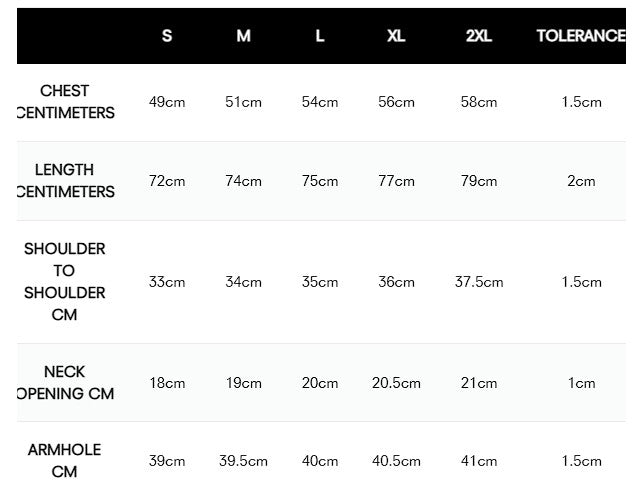Viewport: 638px width, 493px height.
Task: Select the 37.5cm shoulder value for 2XL
Action: coord(479,282)
